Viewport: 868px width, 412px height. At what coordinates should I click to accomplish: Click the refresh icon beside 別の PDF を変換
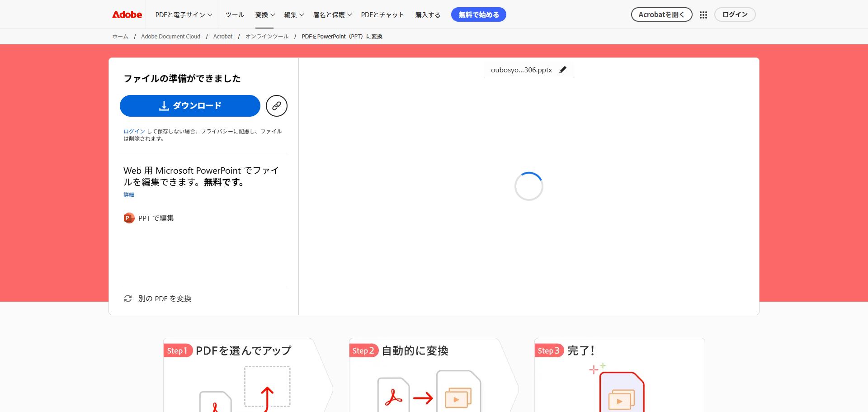(128, 298)
